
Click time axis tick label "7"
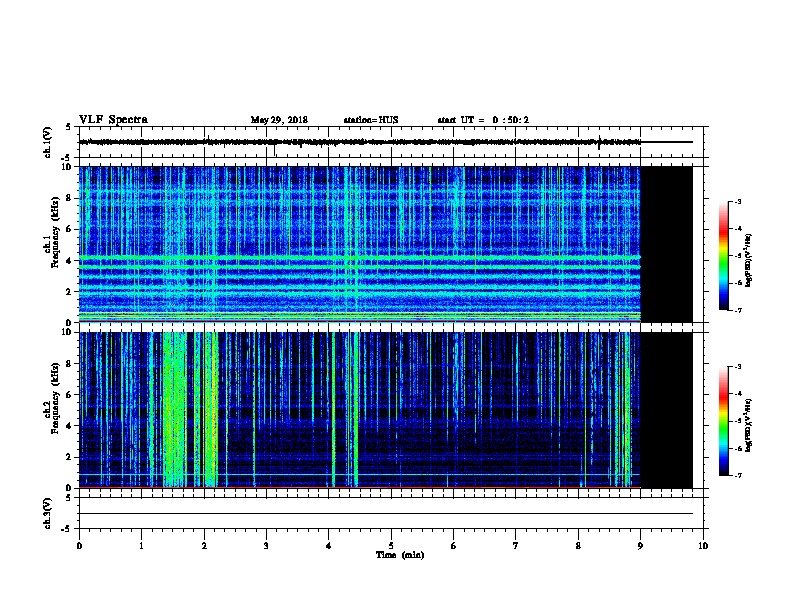[516, 546]
